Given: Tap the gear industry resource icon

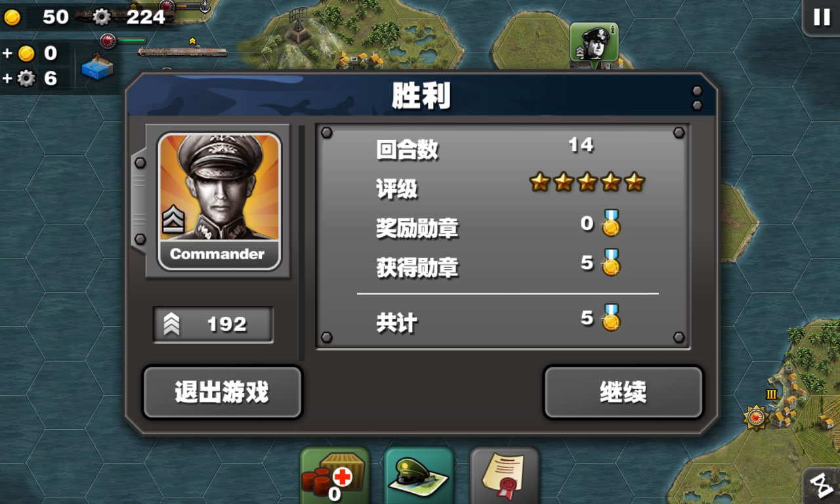Looking at the screenshot, I should 102,17.
